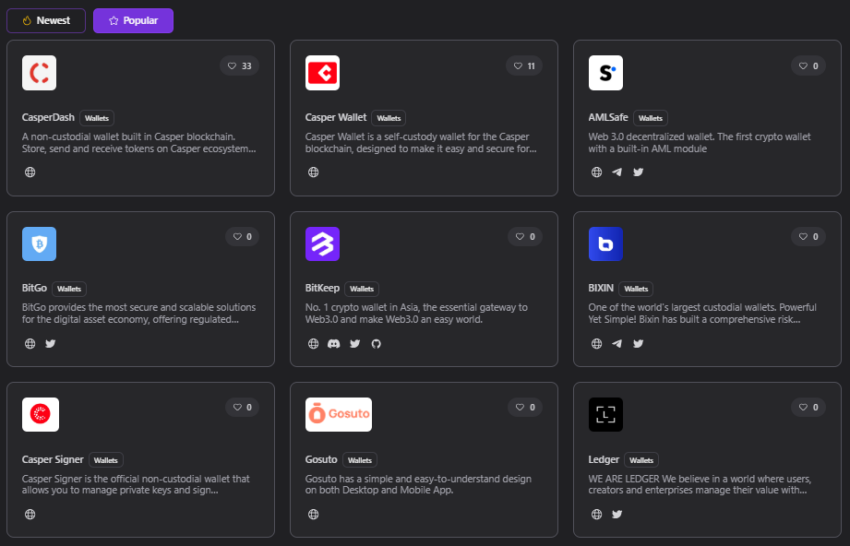Image resolution: width=850 pixels, height=546 pixels.
Task: Select Wallets tag on Gosuto card
Action: pos(360,460)
